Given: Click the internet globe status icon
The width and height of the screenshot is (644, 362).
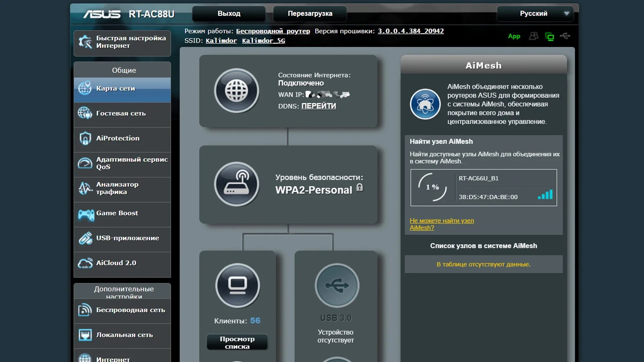Looking at the screenshot, I should [x=237, y=90].
